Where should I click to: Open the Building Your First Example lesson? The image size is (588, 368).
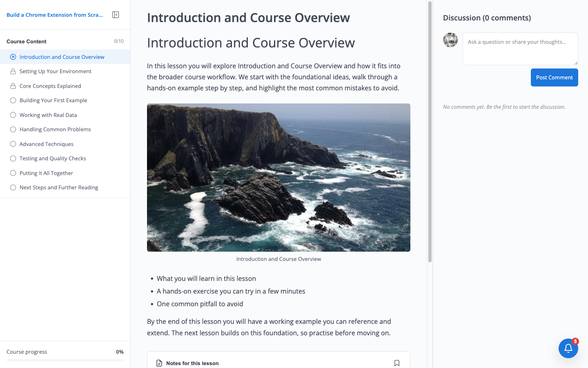[x=65, y=100]
